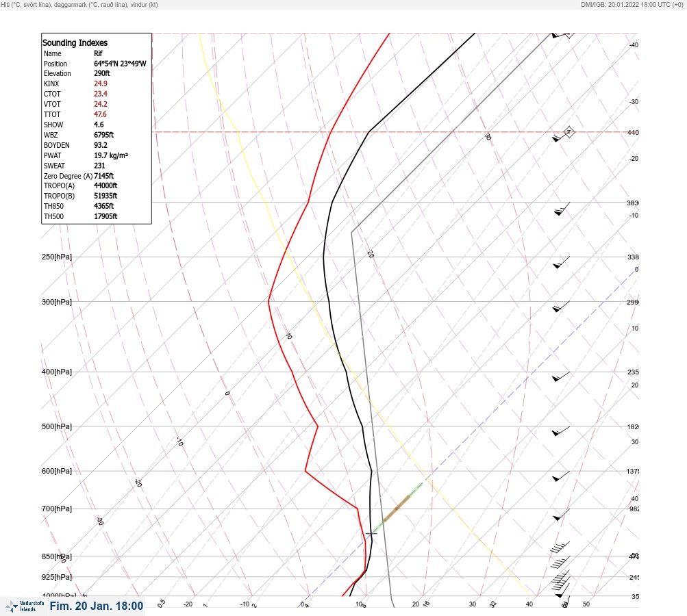Click the 925[hPa] pressure label
This screenshot has height=616, width=687.
coord(57,577)
